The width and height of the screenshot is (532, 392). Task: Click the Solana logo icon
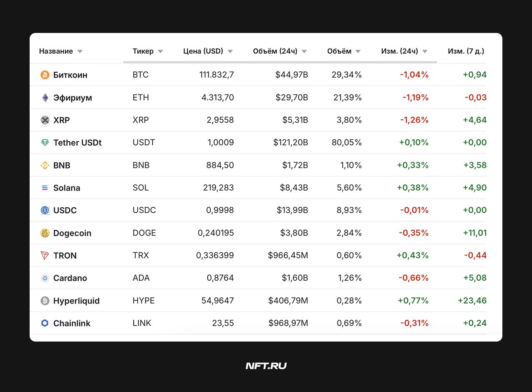[45, 188]
